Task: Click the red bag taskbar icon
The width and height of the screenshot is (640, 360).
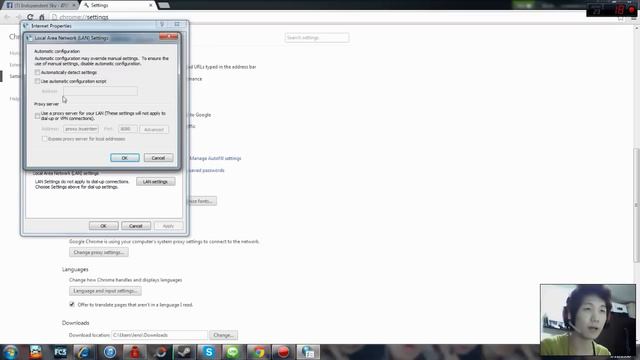Action: (134, 352)
